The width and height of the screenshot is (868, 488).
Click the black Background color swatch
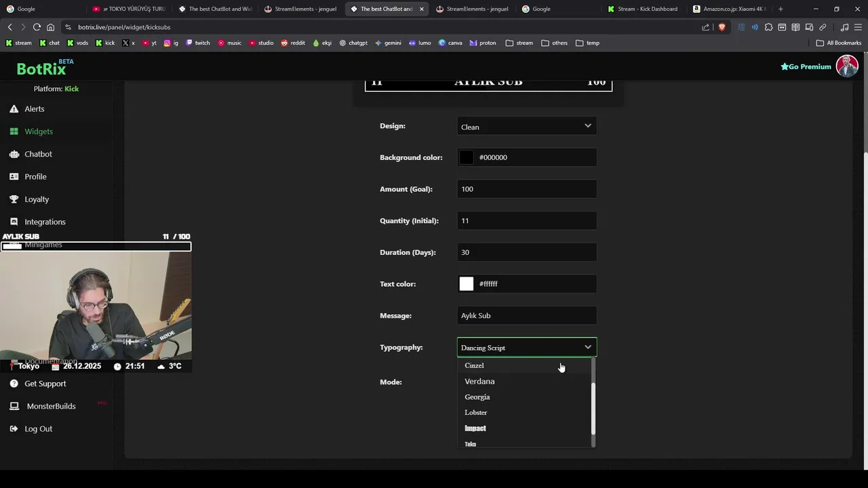tap(467, 157)
